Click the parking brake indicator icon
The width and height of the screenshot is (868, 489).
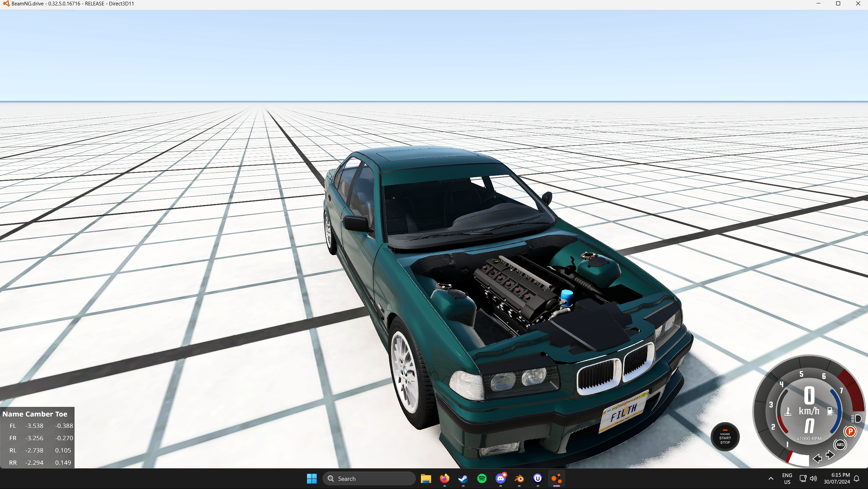pos(850,432)
